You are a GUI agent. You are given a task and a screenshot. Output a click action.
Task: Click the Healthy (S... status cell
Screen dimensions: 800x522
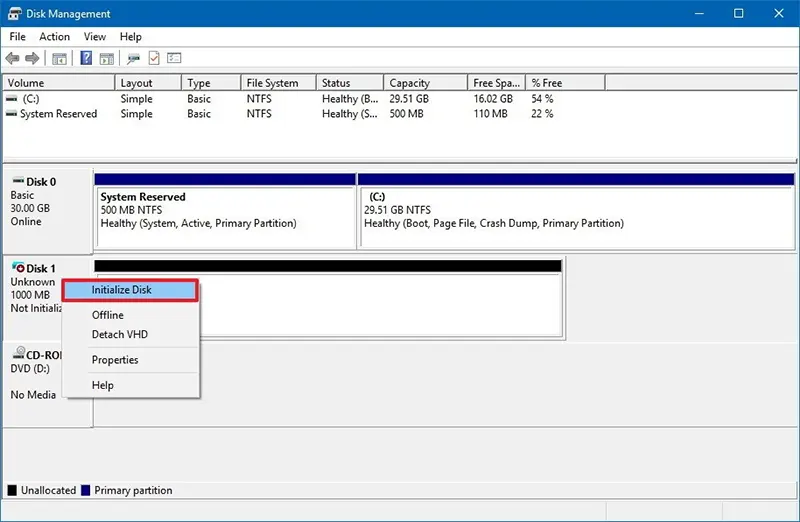350,114
